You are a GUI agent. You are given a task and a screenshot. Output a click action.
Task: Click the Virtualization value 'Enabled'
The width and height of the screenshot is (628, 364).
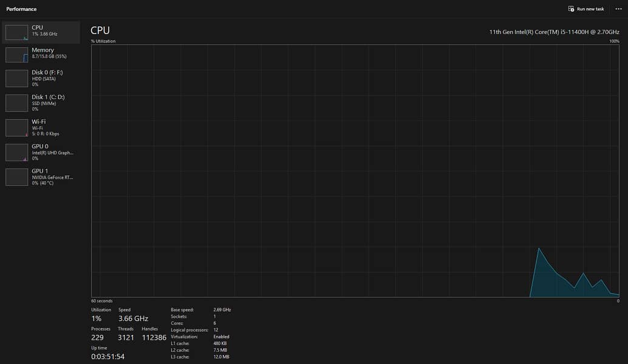(221, 337)
